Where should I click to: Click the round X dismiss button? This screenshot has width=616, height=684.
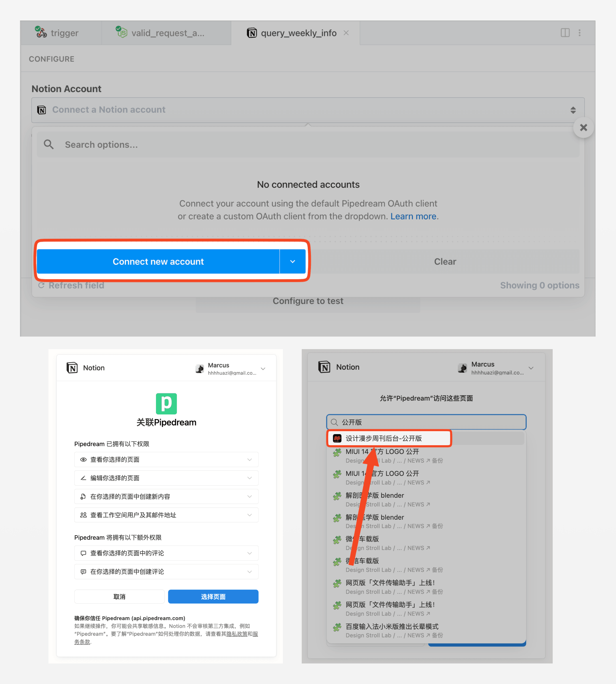click(x=583, y=128)
